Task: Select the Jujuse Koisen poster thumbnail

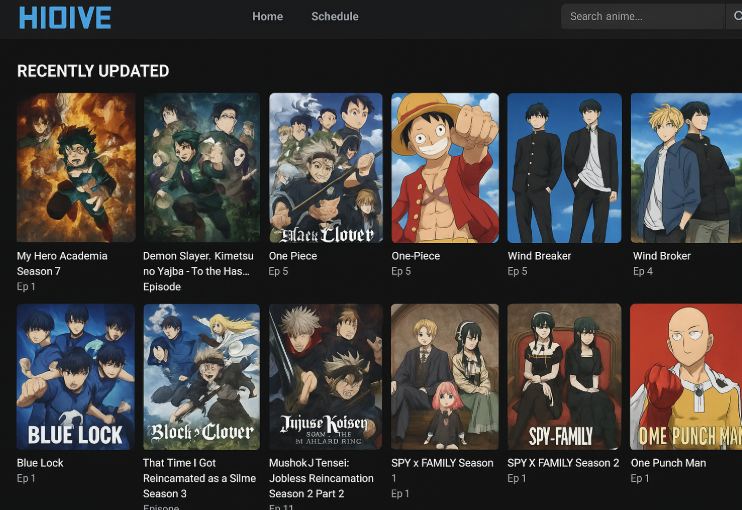Action: coord(326,377)
